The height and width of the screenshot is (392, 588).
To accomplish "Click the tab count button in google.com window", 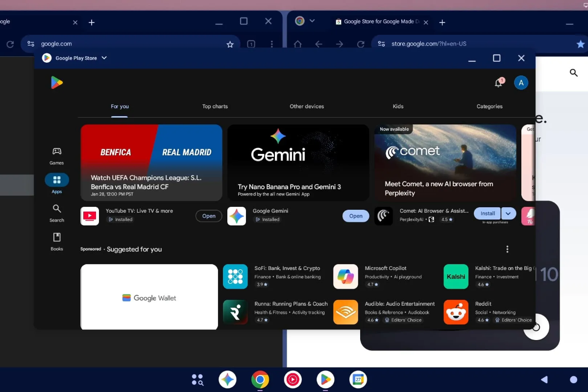I will click(251, 44).
